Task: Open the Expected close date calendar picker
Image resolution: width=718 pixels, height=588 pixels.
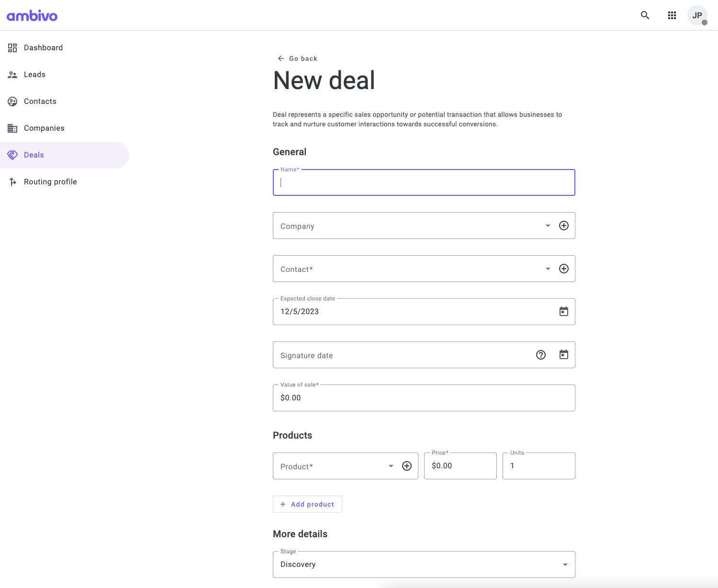Action: pos(564,312)
